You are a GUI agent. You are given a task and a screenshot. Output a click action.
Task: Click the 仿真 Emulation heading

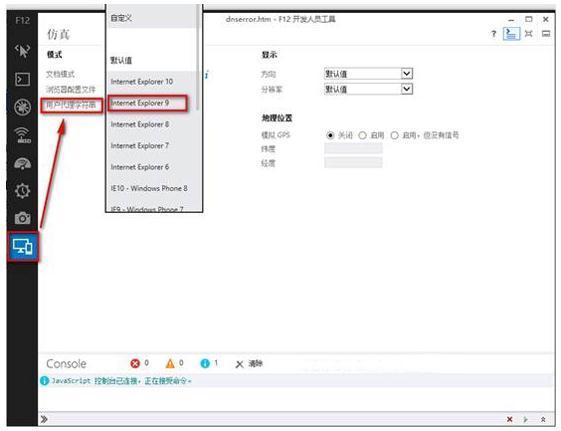coord(58,34)
